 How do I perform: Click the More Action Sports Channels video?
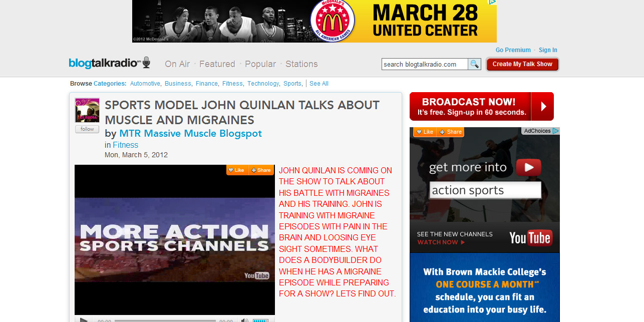(x=175, y=239)
